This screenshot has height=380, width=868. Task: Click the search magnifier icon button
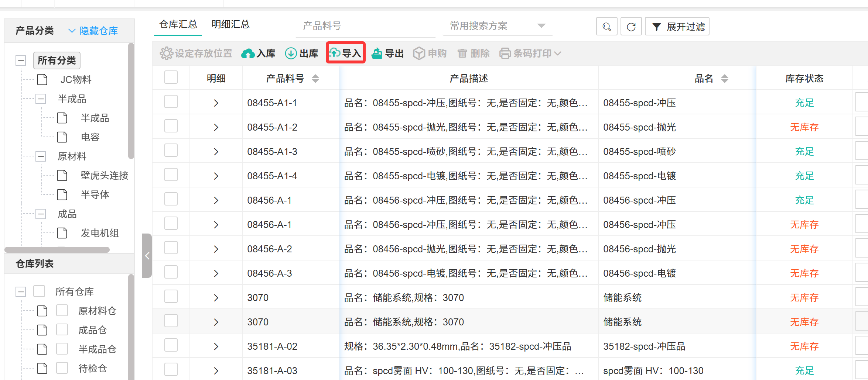tap(606, 27)
